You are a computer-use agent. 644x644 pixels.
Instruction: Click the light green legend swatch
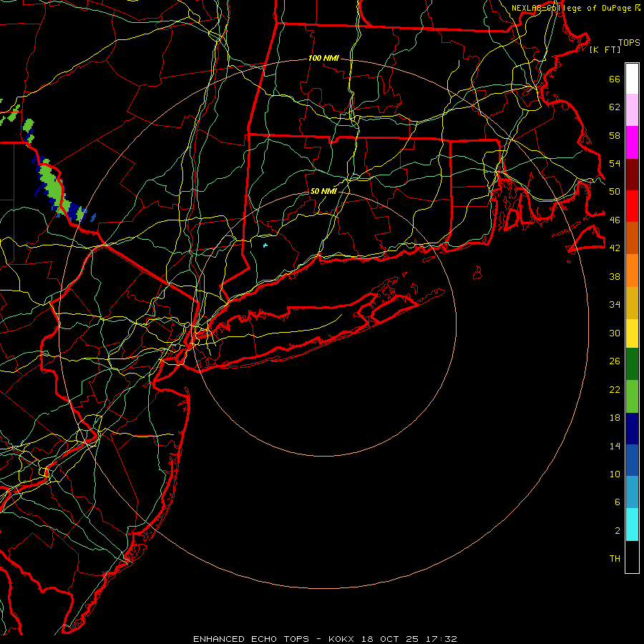point(632,396)
